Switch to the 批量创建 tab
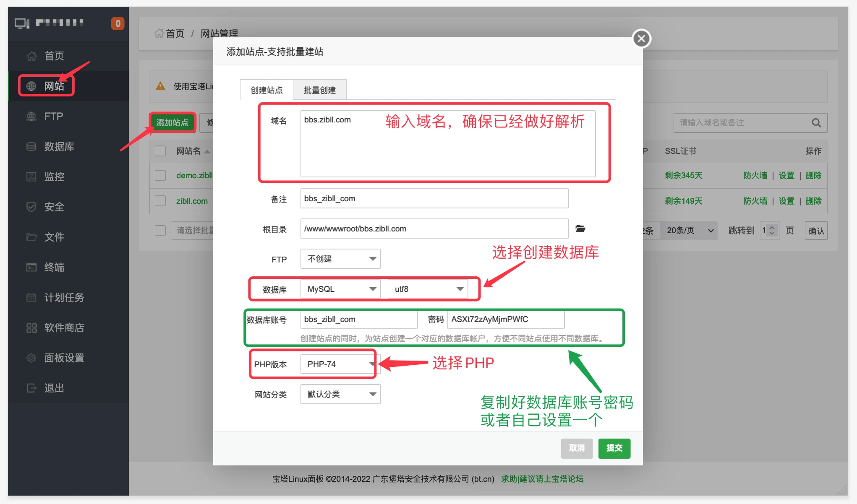Image resolution: width=857 pixels, height=504 pixels. click(x=319, y=89)
